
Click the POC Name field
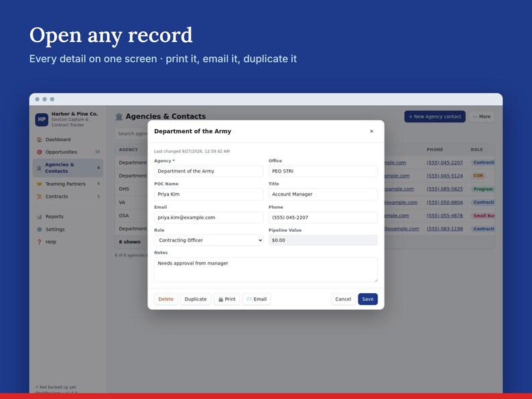[x=208, y=194]
